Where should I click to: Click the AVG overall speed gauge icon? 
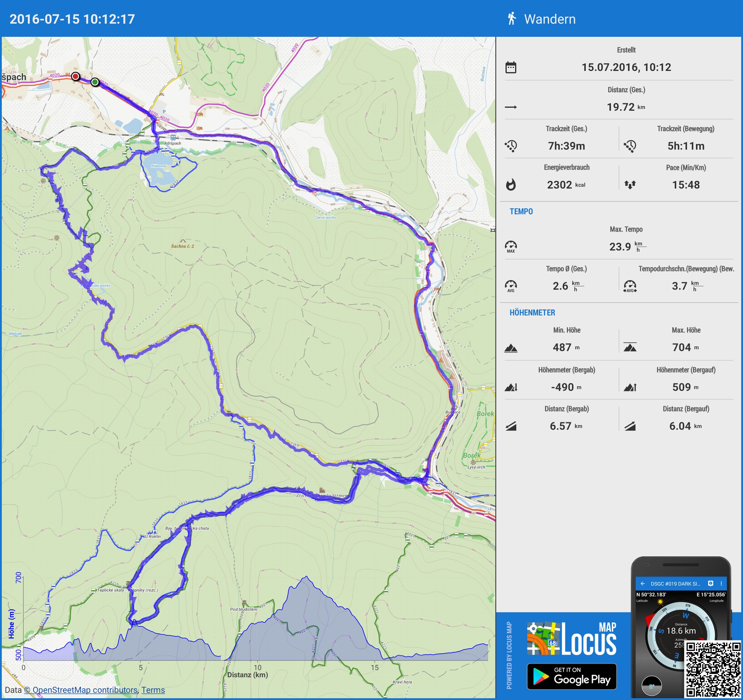click(x=511, y=286)
